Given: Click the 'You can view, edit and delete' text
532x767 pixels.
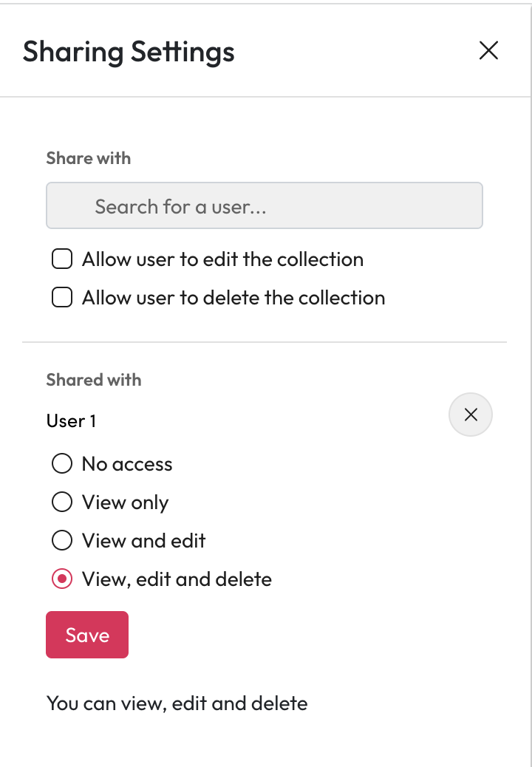Looking at the screenshot, I should (177, 703).
